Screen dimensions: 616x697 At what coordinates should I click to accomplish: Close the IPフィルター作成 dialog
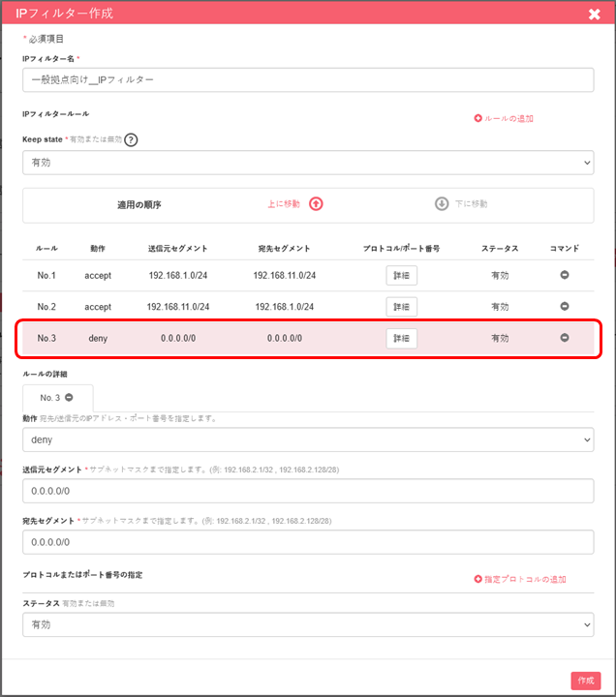pyautogui.click(x=594, y=15)
